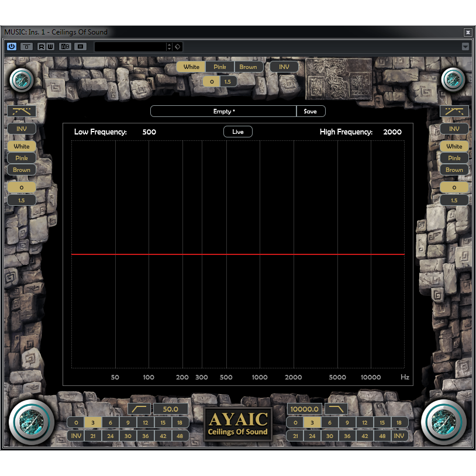Toggle the INV button near White/Pink/Brown
Screen dimensions: 476x476
click(x=284, y=67)
